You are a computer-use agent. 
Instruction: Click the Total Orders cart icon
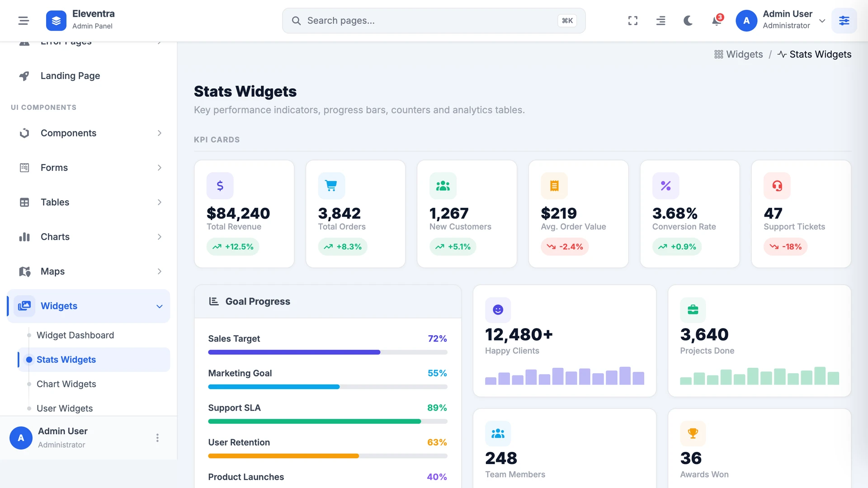pos(331,186)
